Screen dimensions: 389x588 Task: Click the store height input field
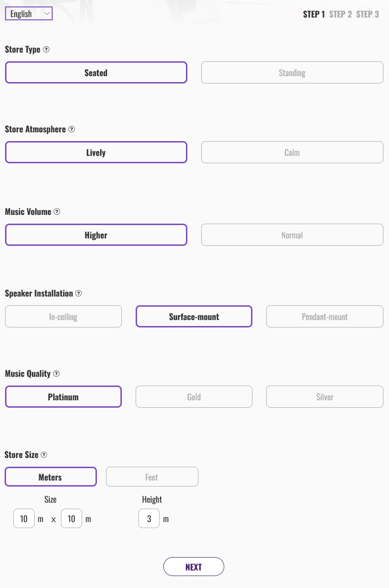(149, 518)
